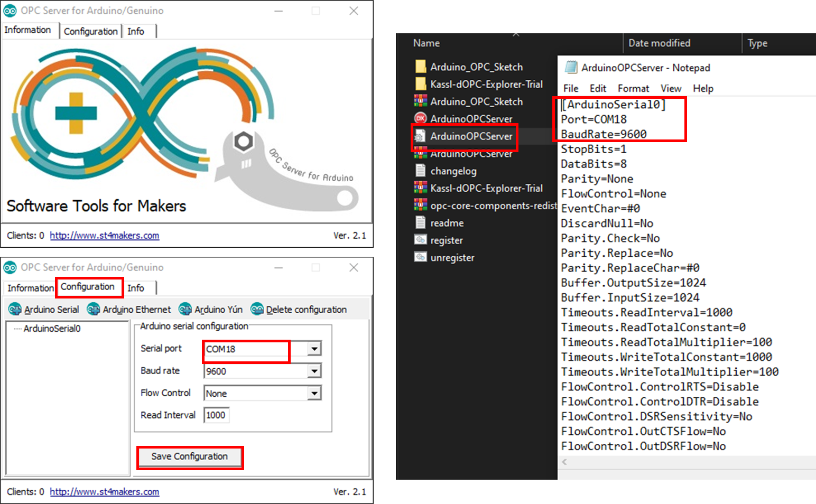
Task: Select ArduinoOPCServer application icon with red logo
Action: pos(421,118)
